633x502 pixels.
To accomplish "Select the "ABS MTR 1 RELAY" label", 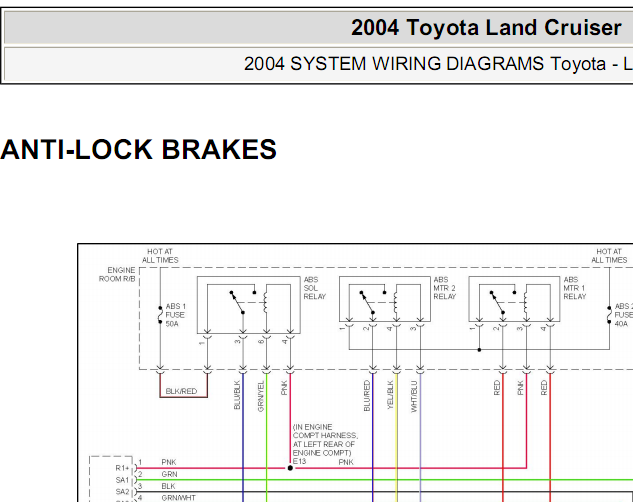I will click(574, 288).
